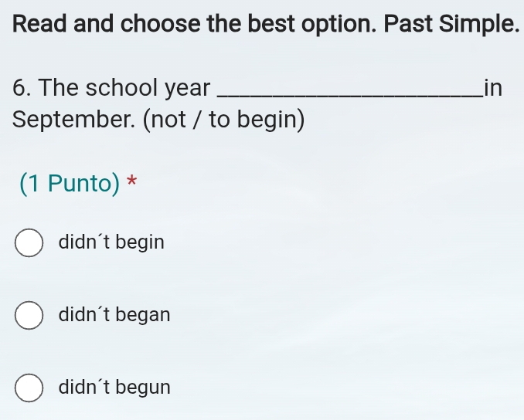
Task: Click the "didn´t began" answer text
Action: [114, 315]
